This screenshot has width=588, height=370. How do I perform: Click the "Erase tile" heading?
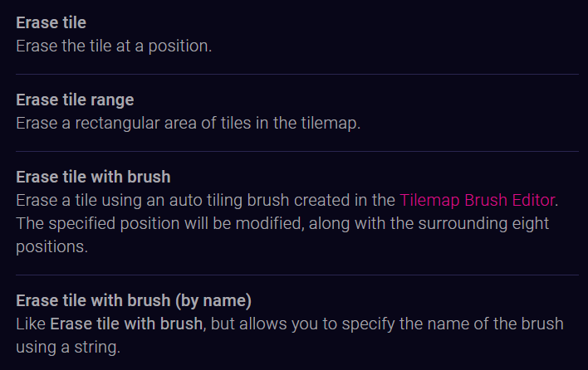(51, 23)
